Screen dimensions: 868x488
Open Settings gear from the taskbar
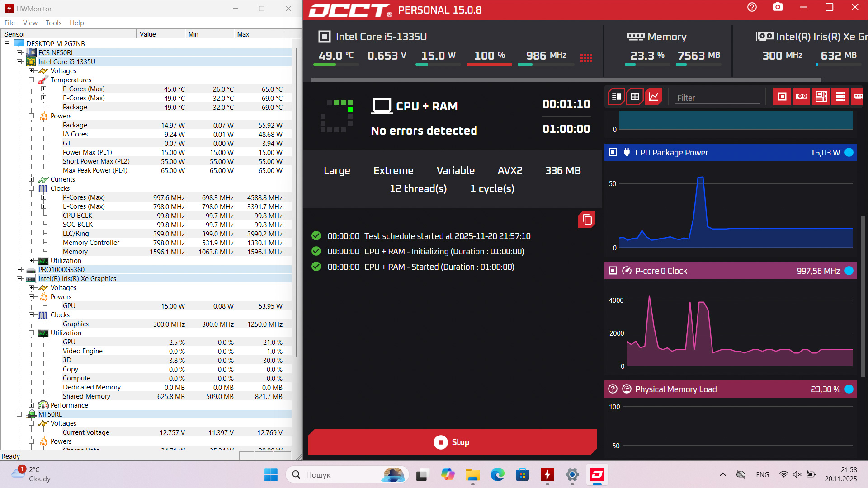[572, 474]
